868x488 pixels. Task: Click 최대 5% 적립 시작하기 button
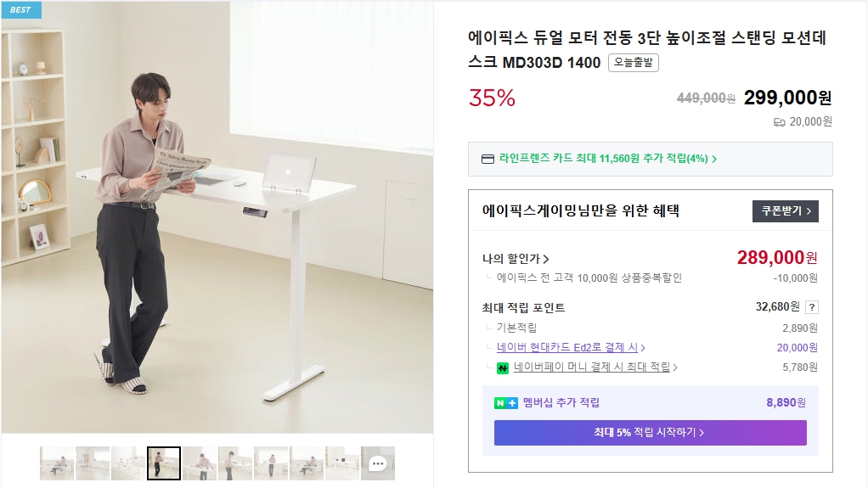(x=650, y=433)
